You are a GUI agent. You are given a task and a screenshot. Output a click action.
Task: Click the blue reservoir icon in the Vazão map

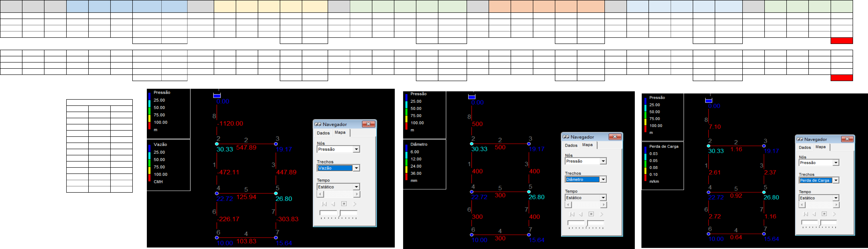(217, 96)
